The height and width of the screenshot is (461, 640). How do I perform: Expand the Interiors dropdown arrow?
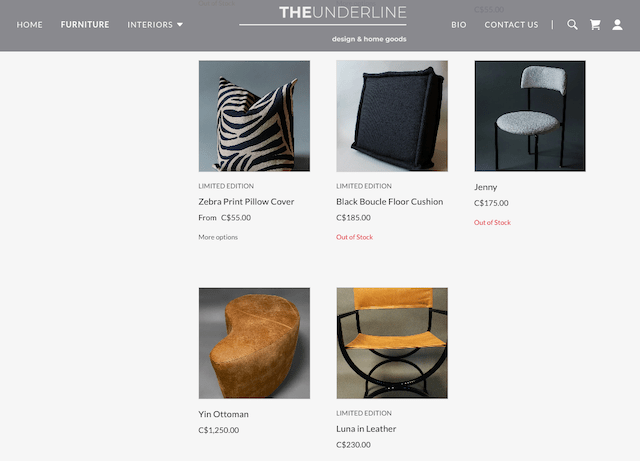coord(180,25)
